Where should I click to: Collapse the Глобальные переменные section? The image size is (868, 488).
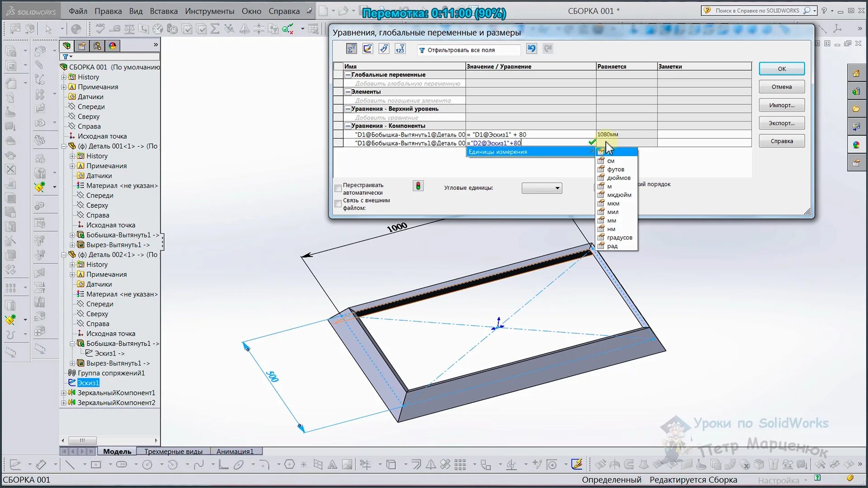click(x=348, y=75)
